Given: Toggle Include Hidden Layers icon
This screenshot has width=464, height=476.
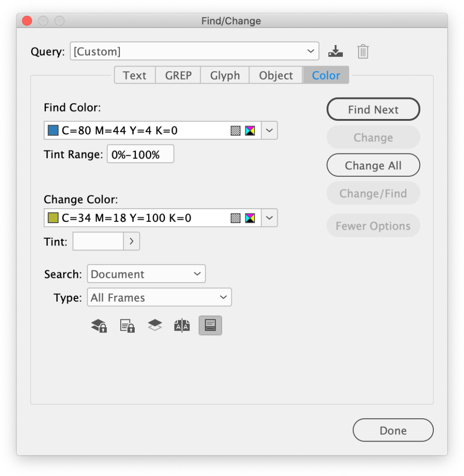Looking at the screenshot, I should tap(155, 325).
